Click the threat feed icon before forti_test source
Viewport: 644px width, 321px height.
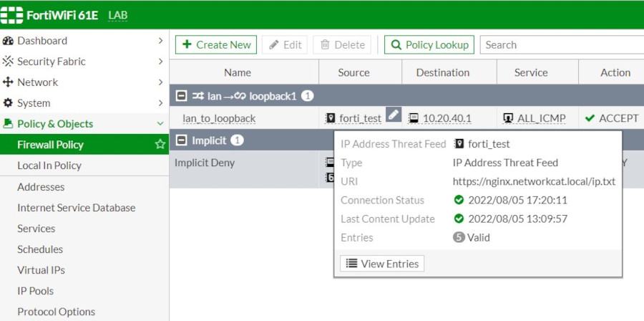[x=330, y=118]
